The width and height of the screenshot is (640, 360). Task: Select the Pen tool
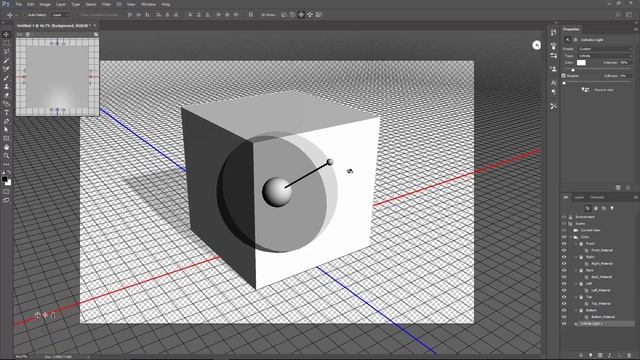tap(6, 121)
